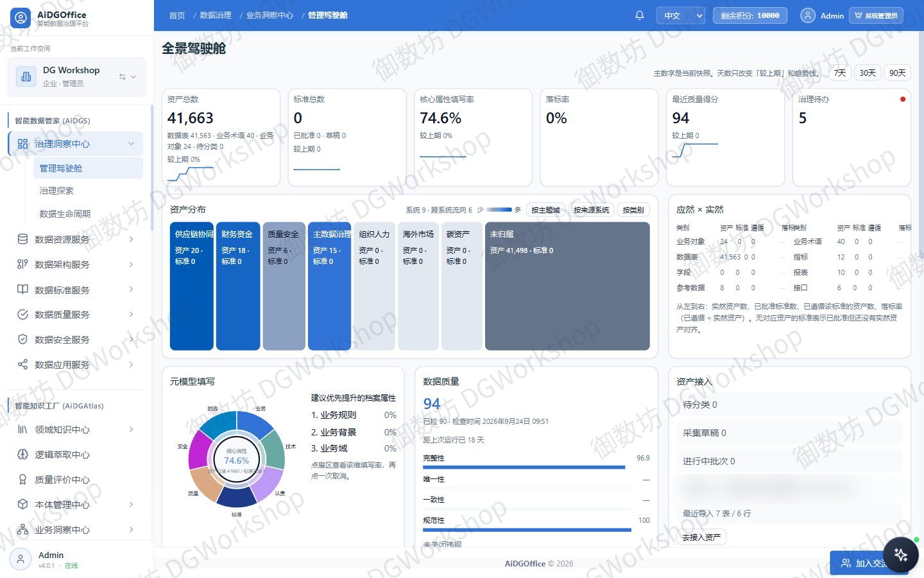Viewport: 924px width, 578px height.
Task: Click the 财务资金 domain block
Action: click(x=238, y=286)
